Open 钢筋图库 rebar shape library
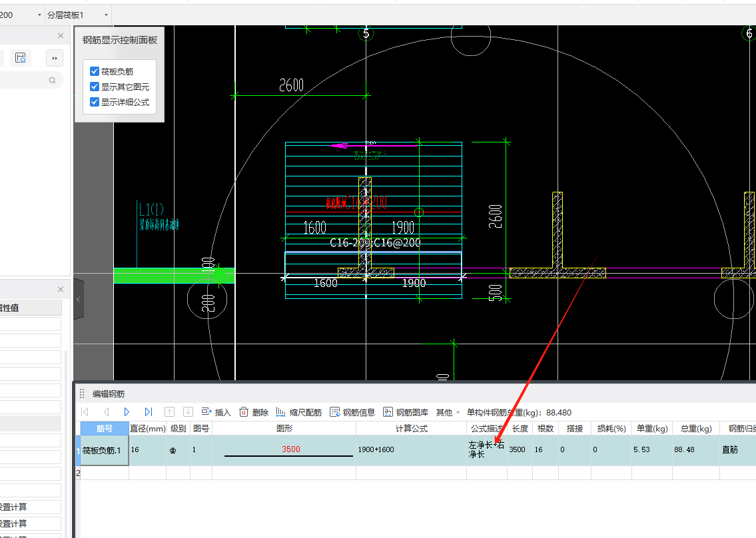 pyautogui.click(x=406, y=412)
